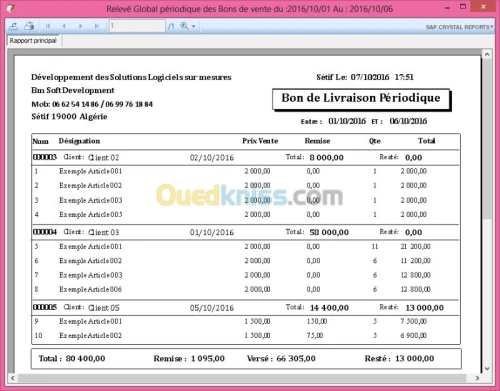Select the Rapport principal tab
This screenshot has height=391, width=500.
pos(33,41)
